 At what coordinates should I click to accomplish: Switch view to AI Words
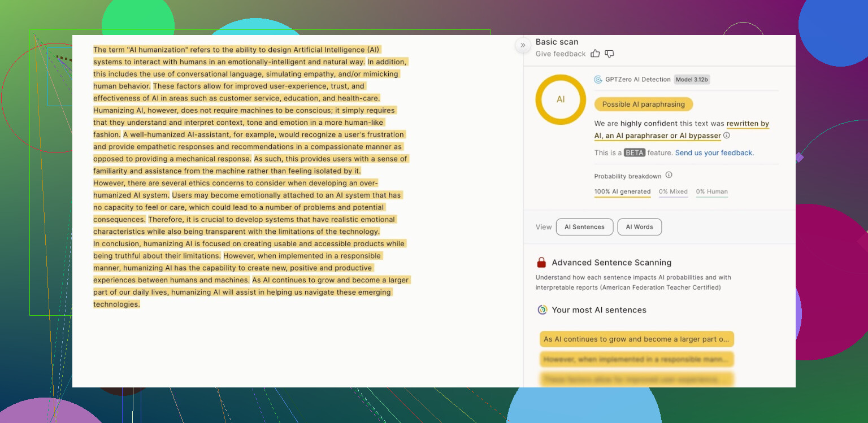[639, 227]
